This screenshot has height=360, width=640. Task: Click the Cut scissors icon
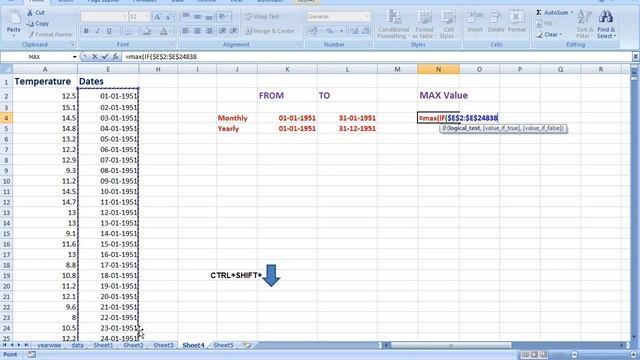tap(30, 13)
